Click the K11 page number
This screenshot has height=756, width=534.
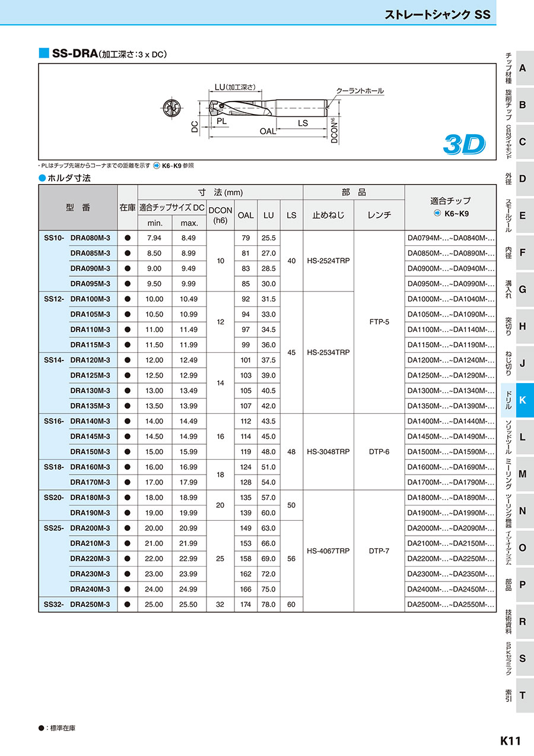510,741
